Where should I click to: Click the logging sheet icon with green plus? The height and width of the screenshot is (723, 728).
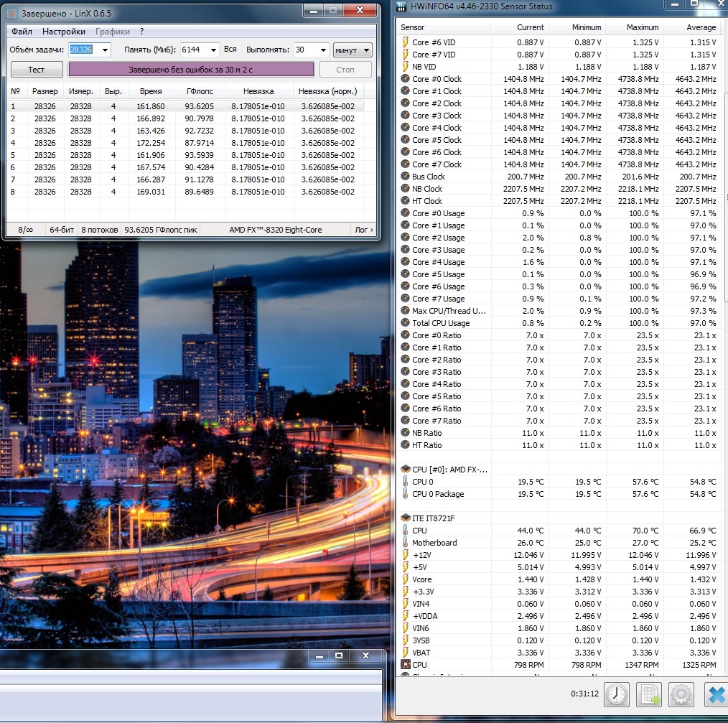[x=649, y=694]
